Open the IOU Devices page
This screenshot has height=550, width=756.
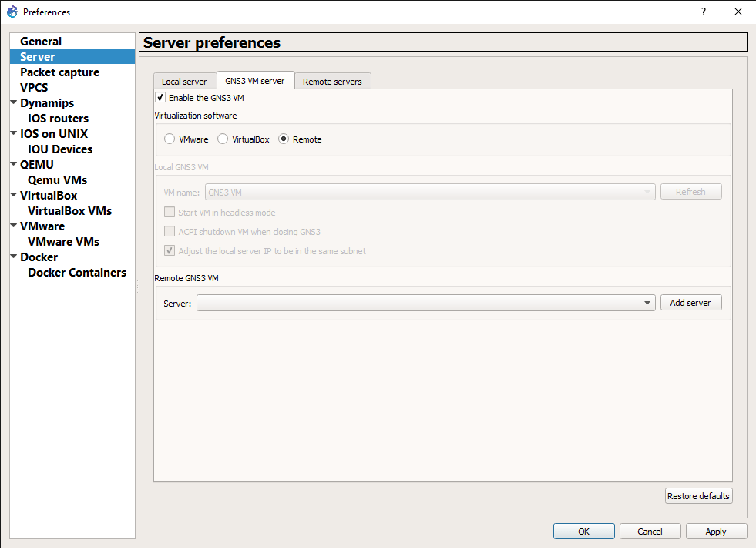point(60,149)
